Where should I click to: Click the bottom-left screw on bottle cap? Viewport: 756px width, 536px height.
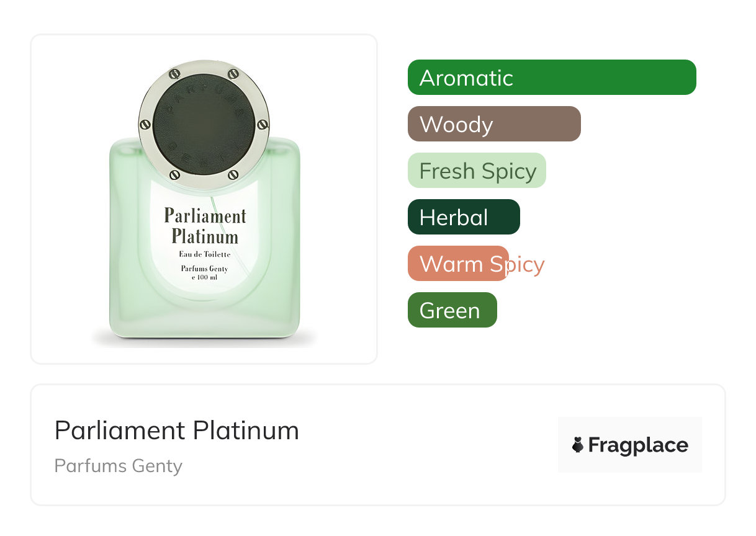point(174,174)
